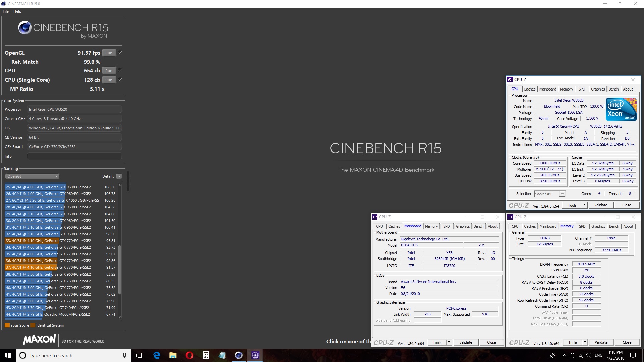Click the Cinebench logo sphere icon
Screen dimensions: 644x362
(x=25, y=27)
